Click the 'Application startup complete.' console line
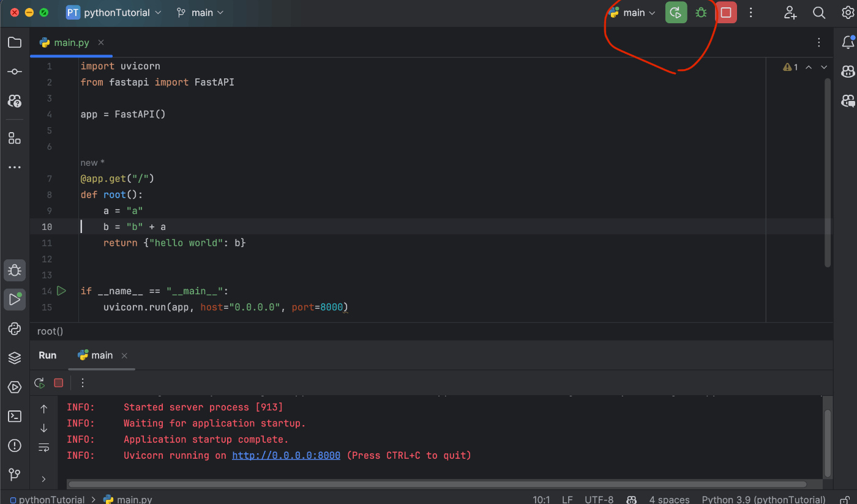Image resolution: width=857 pixels, height=504 pixels. pos(206,440)
